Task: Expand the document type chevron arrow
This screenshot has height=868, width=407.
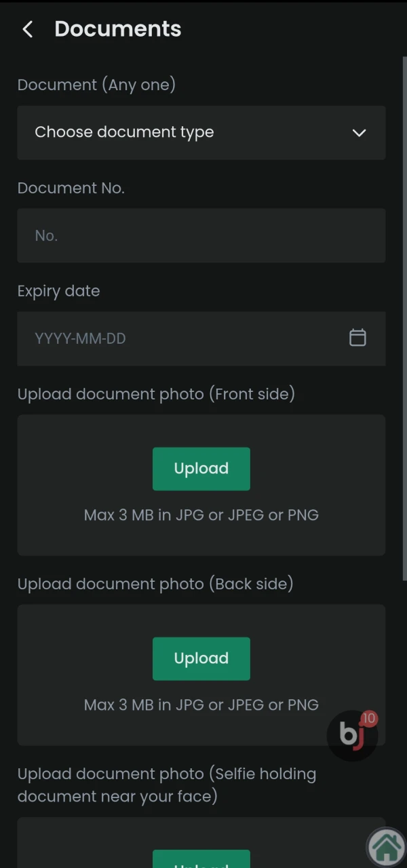Action: [x=359, y=133]
